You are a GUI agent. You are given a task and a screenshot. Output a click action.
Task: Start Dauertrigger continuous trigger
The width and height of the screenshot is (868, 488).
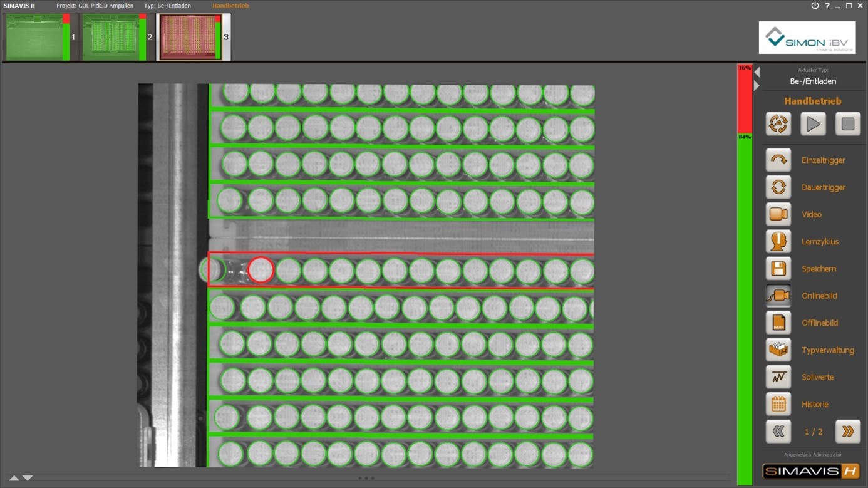778,187
